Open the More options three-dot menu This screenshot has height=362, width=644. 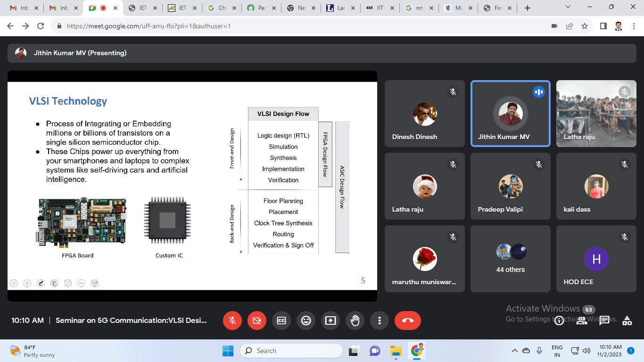380,321
